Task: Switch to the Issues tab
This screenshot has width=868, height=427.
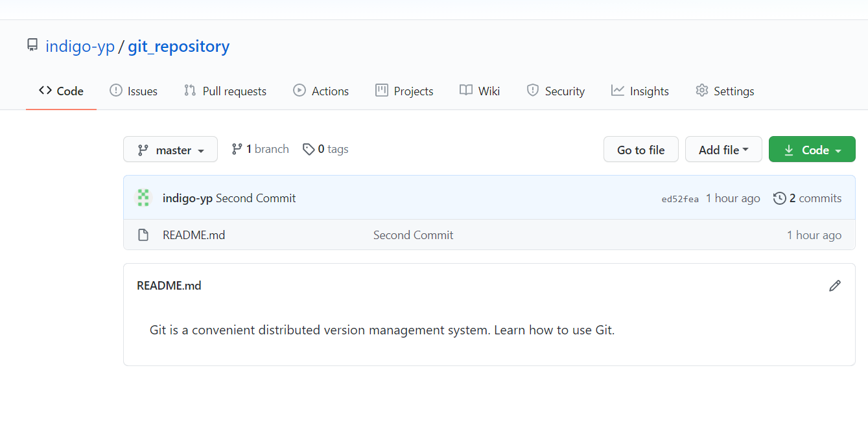Action: (134, 91)
